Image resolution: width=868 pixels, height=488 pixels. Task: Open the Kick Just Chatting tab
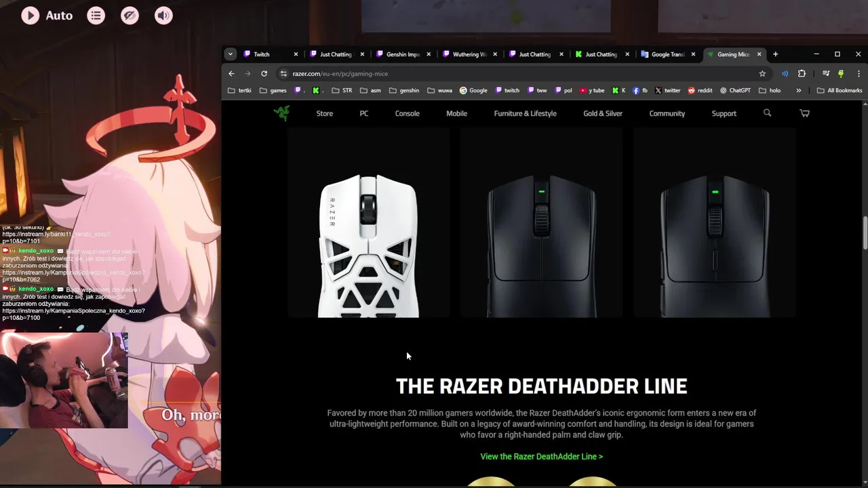(600, 54)
